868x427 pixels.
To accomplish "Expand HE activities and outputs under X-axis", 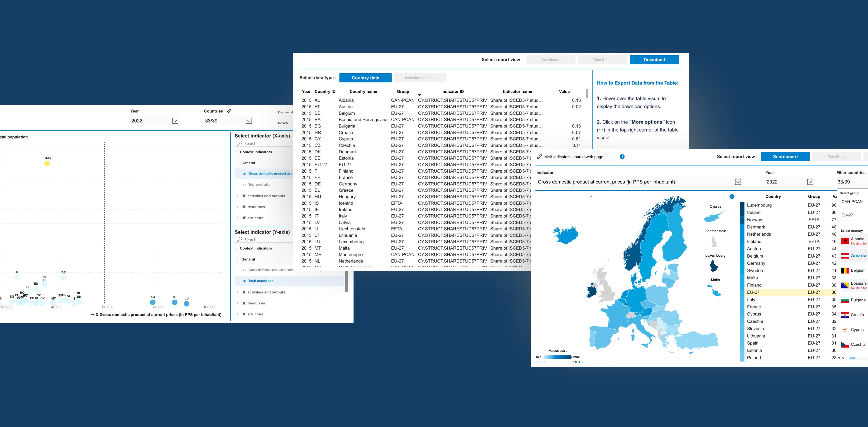I will pos(263,196).
